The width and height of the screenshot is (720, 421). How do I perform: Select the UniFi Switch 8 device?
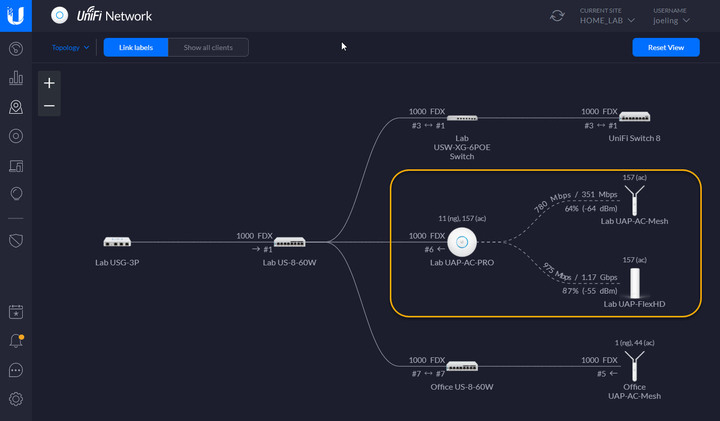634,117
